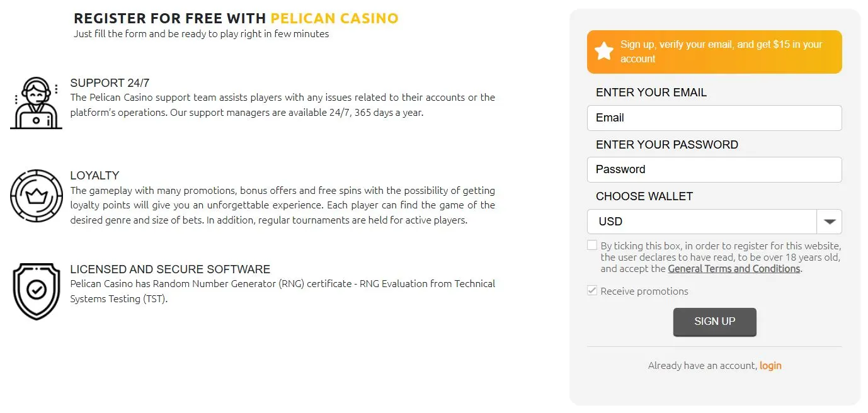
Task: Click the SIGN UP button
Action: click(714, 322)
